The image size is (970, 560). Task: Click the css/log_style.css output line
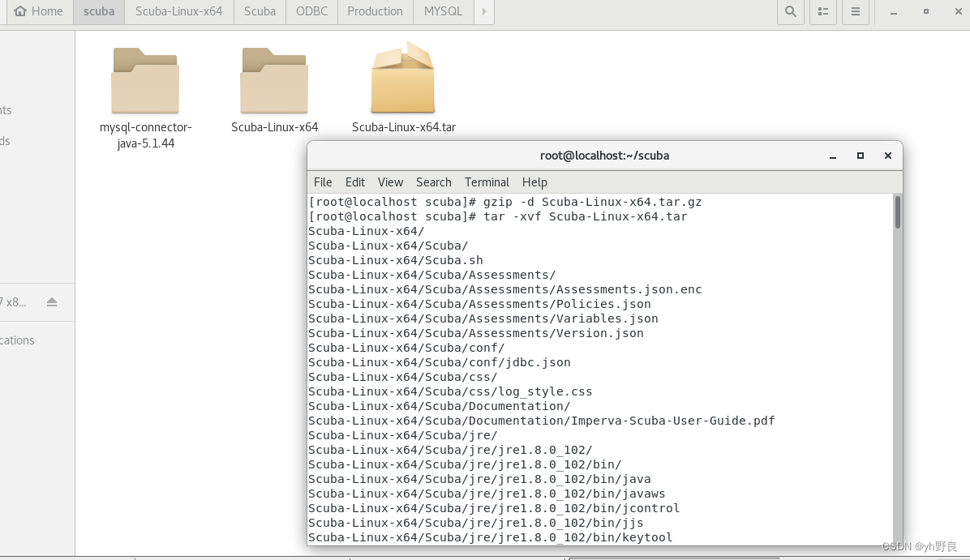[x=450, y=392]
